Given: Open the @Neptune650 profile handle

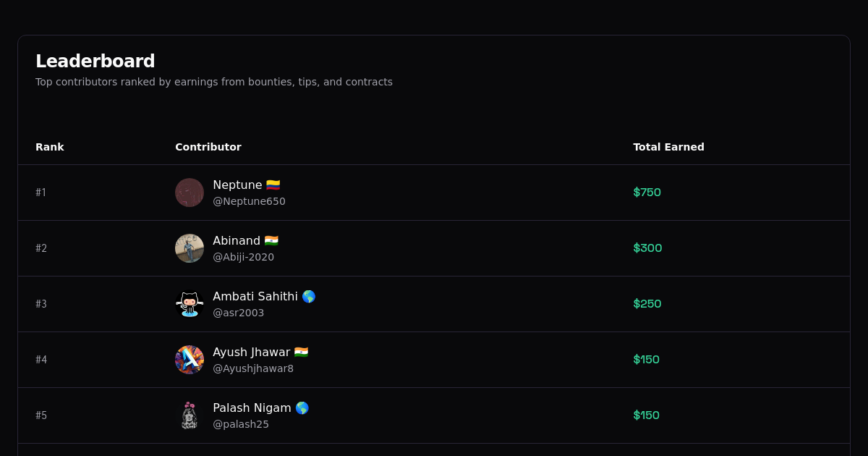Looking at the screenshot, I should coord(249,201).
